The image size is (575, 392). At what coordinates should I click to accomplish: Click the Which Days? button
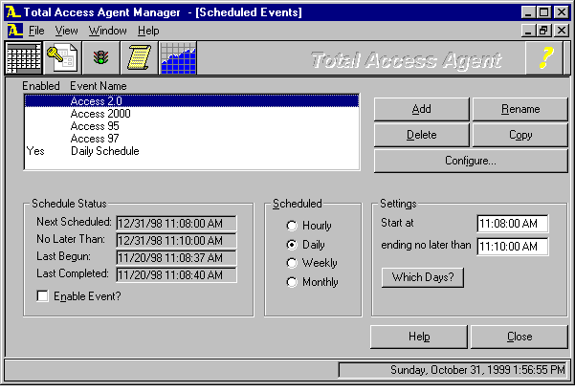(x=423, y=277)
